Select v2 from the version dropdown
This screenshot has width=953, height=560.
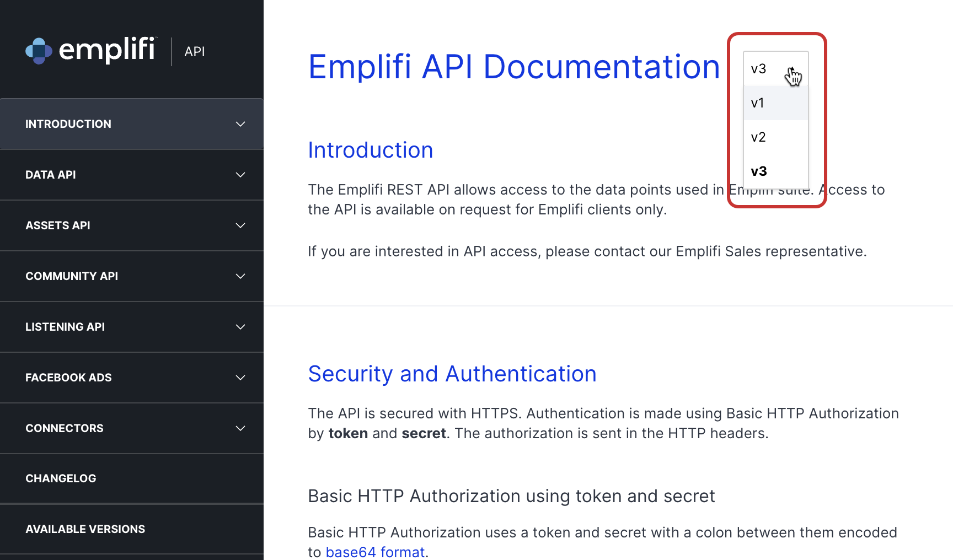pos(758,137)
